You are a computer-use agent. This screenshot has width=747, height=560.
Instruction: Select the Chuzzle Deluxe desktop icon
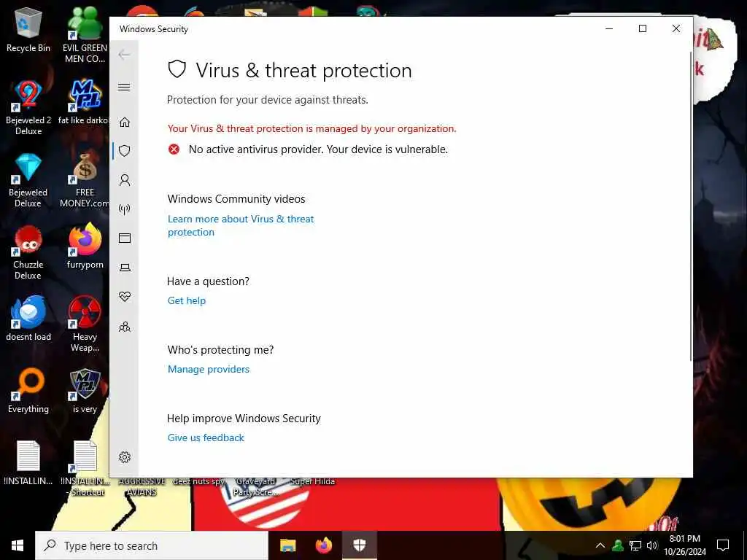click(28, 252)
